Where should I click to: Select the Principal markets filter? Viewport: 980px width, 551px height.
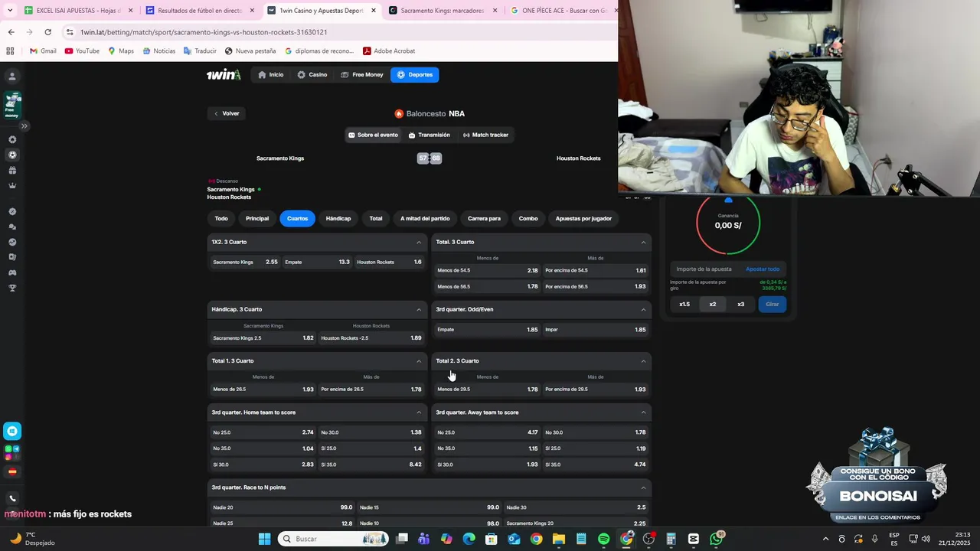click(257, 219)
